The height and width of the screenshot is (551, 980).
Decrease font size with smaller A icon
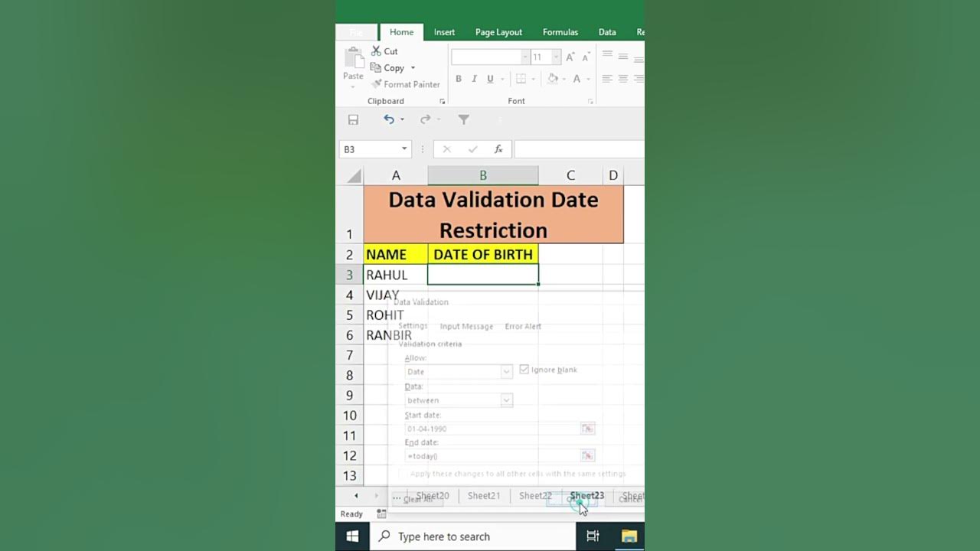(x=586, y=57)
